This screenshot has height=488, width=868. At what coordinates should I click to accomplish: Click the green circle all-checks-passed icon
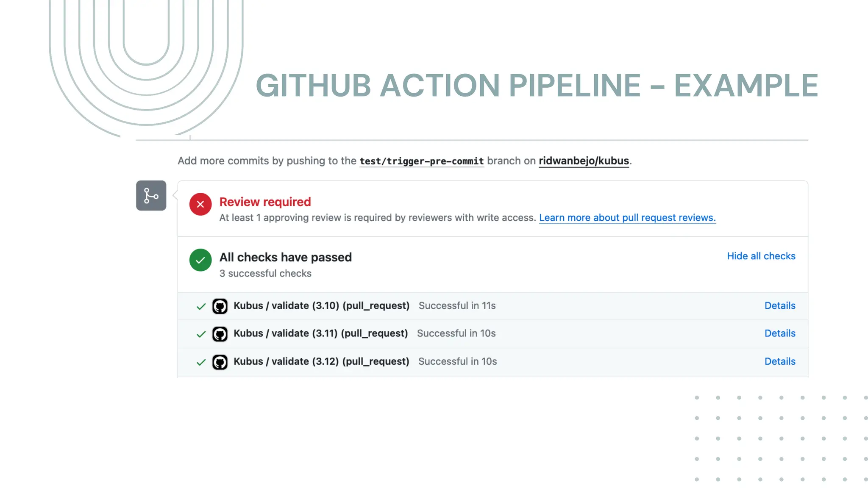pyautogui.click(x=200, y=260)
